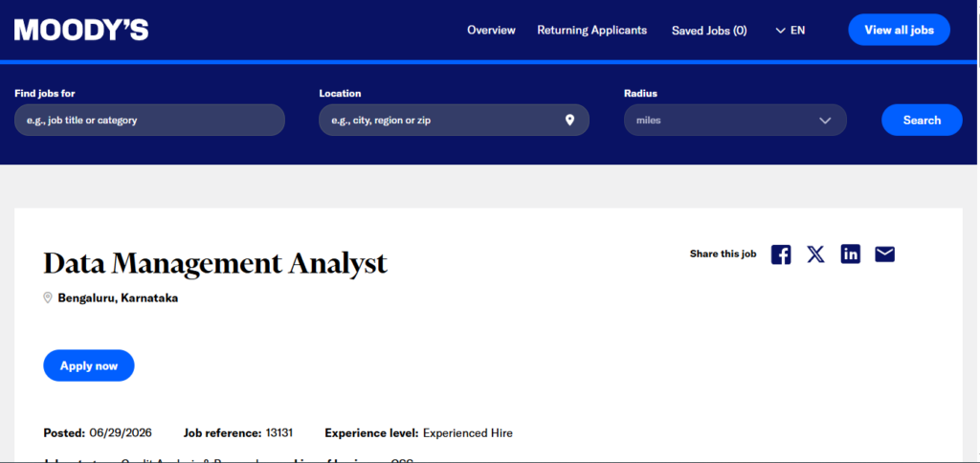Click the location pin in Location field
980x463 pixels.
(x=569, y=120)
